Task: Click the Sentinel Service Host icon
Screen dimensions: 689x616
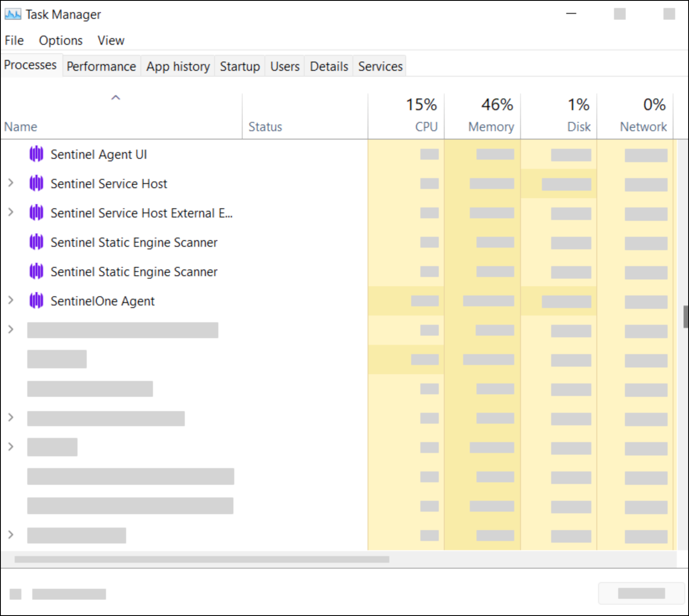Action: 36,184
